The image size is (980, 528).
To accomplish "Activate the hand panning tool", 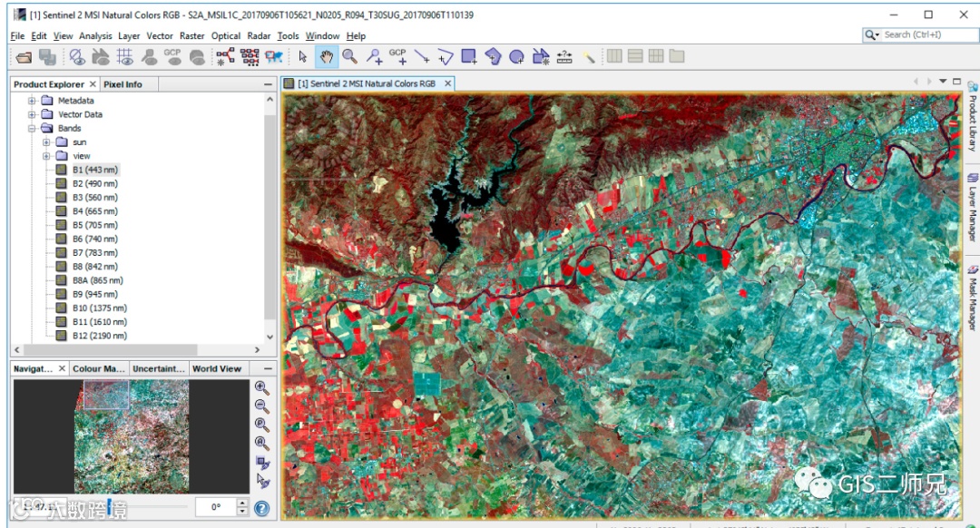I will click(x=327, y=57).
